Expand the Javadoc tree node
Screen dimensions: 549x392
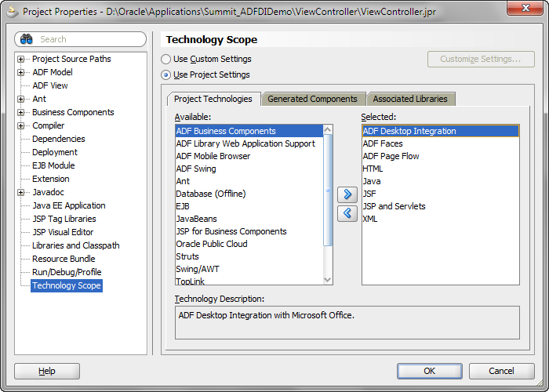(x=20, y=192)
